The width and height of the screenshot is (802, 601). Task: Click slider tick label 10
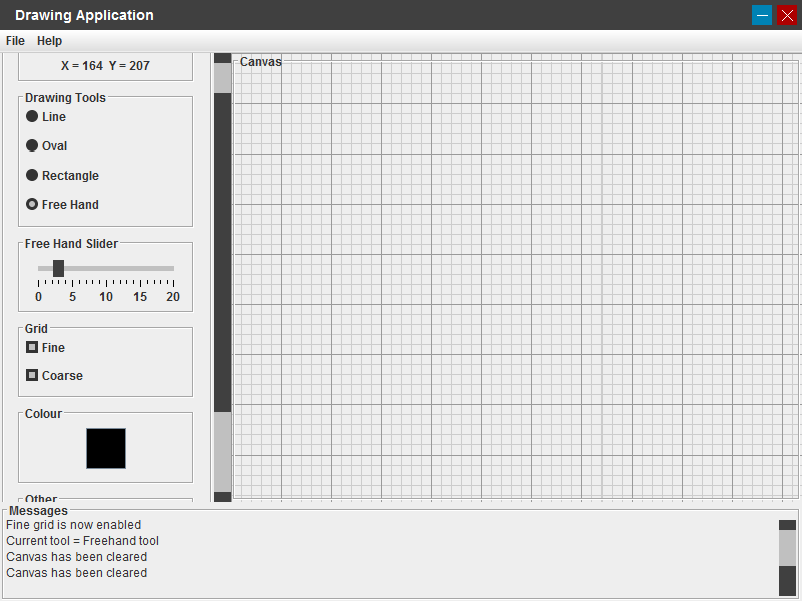(106, 297)
